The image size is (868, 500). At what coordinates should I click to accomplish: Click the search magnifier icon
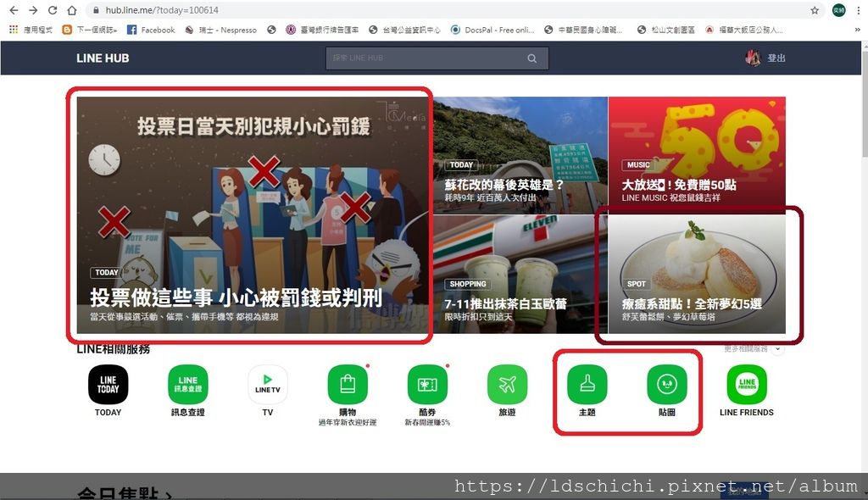click(x=532, y=58)
